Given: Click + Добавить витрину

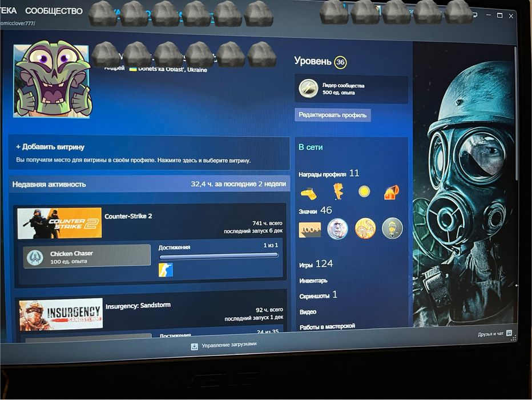Looking at the screenshot, I should click(x=50, y=147).
